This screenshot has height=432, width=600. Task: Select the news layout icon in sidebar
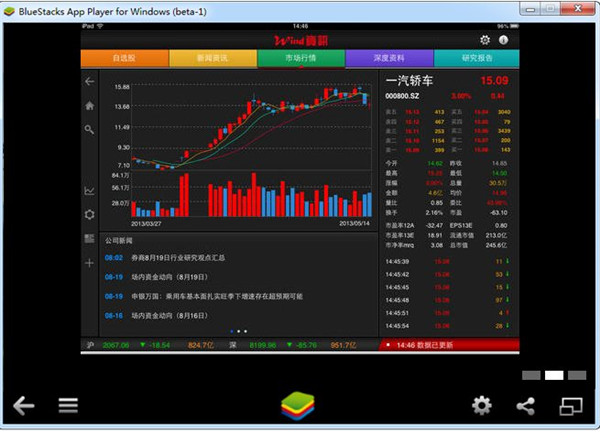pos(89,238)
